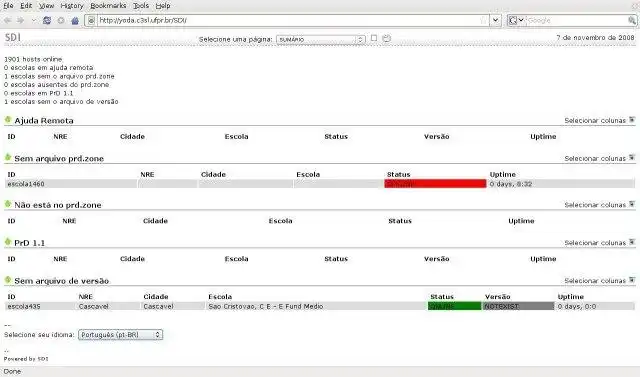Click the clock-like icon beside page selector
The width and height of the screenshot is (640, 377).
pos(386,38)
